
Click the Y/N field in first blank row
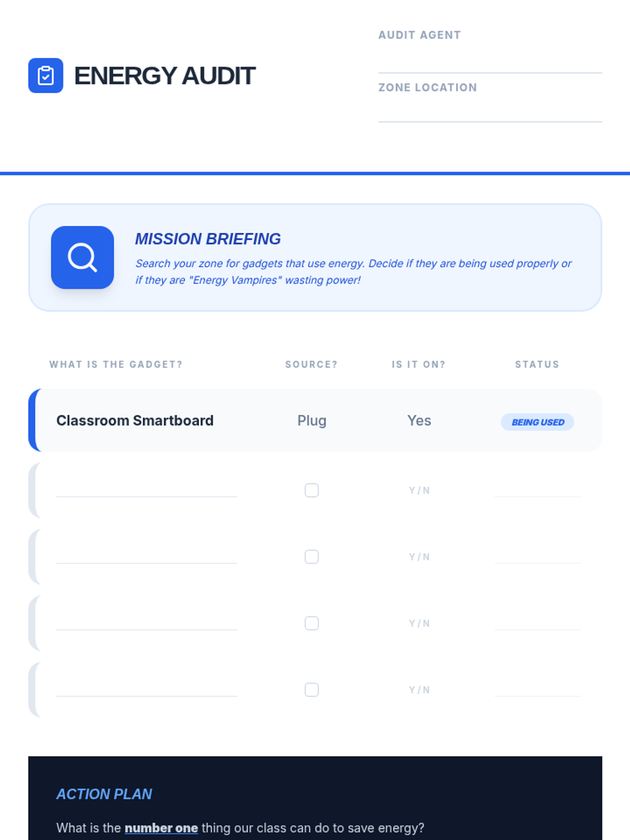click(419, 490)
